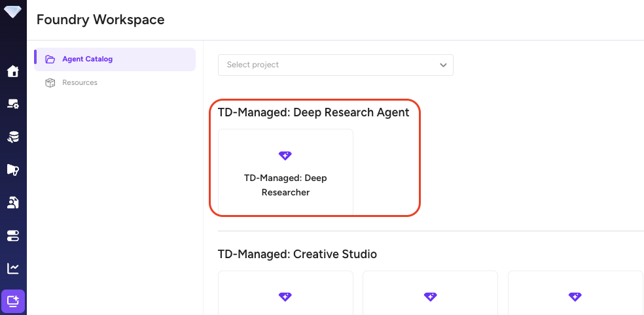The width and height of the screenshot is (644, 315).
Task: Open the TD-Managed: Deep Researcher card
Action: (285, 173)
